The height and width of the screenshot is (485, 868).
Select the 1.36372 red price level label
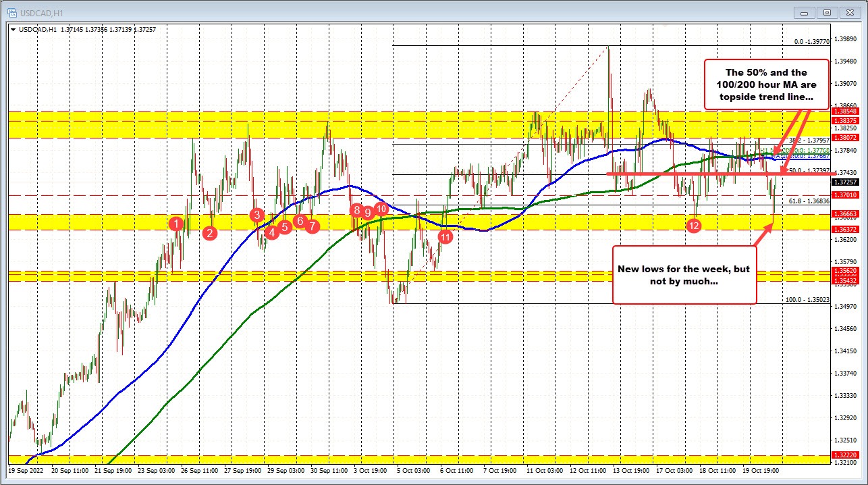coord(846,230)
